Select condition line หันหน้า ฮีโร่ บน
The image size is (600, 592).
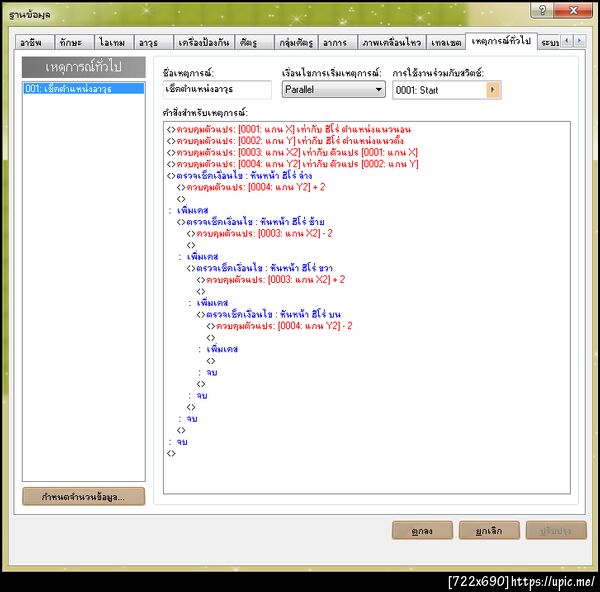pos(269,314)
